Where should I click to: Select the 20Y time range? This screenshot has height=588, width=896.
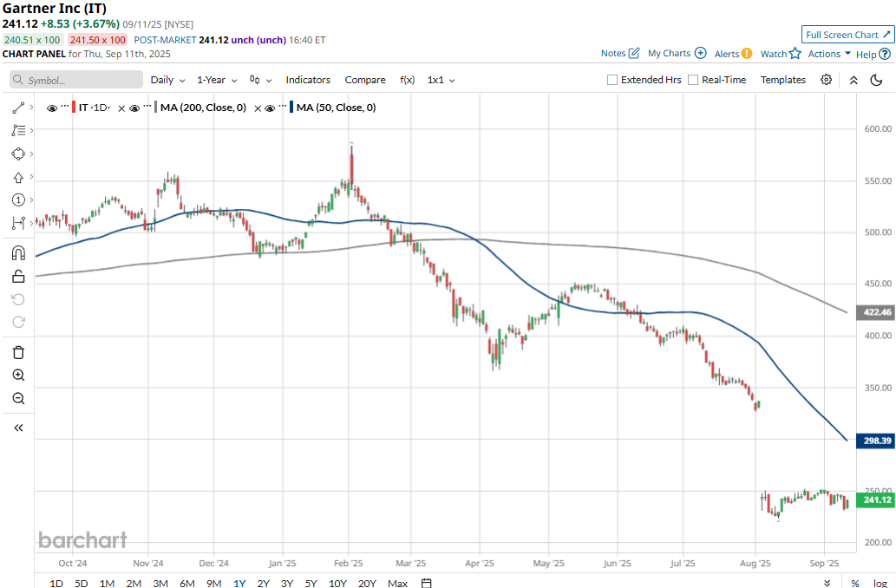367,583
